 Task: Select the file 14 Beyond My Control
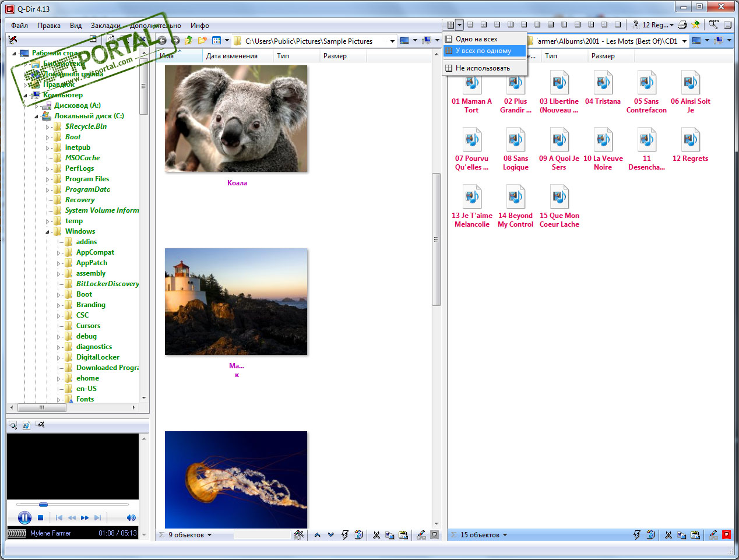(x=515, y=207)
